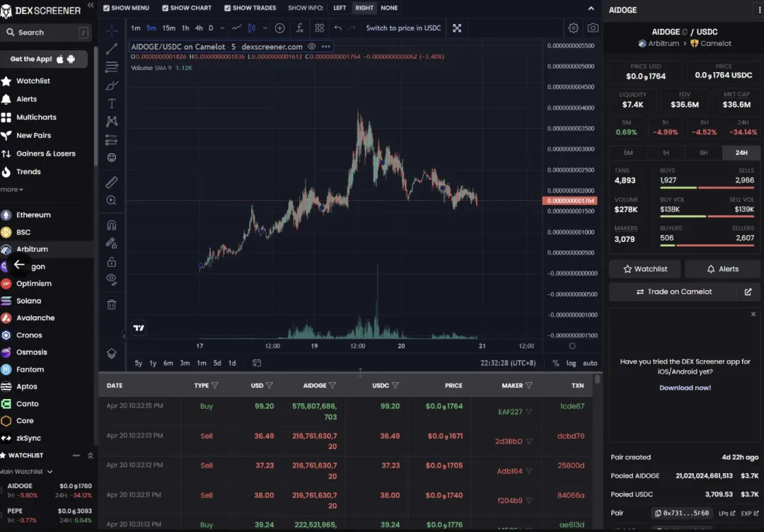Image resolution: width=764 pixels, height=532 pixels.
Task: Collapse the Watchlist section arrows
Action: pos(90,456)
